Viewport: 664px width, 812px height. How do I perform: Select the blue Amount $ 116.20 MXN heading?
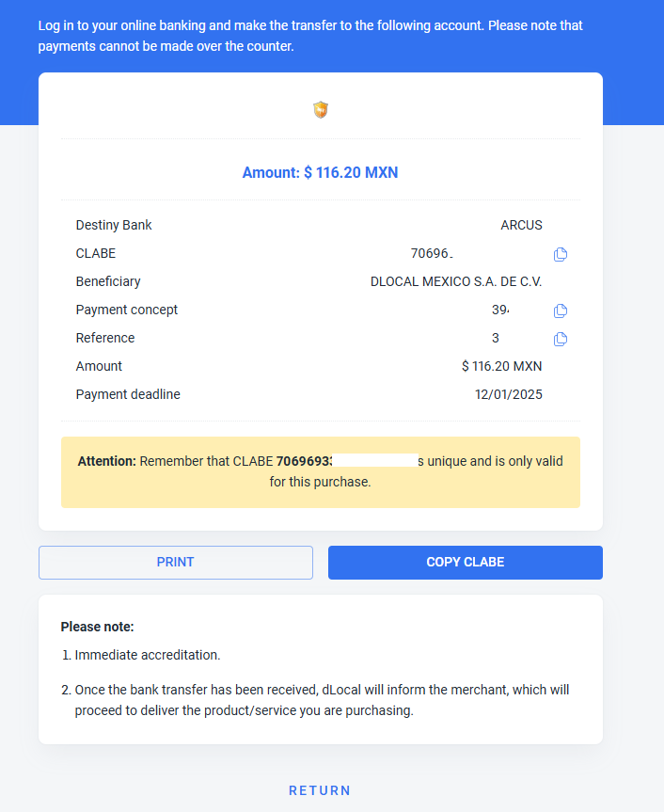(321, 172)
